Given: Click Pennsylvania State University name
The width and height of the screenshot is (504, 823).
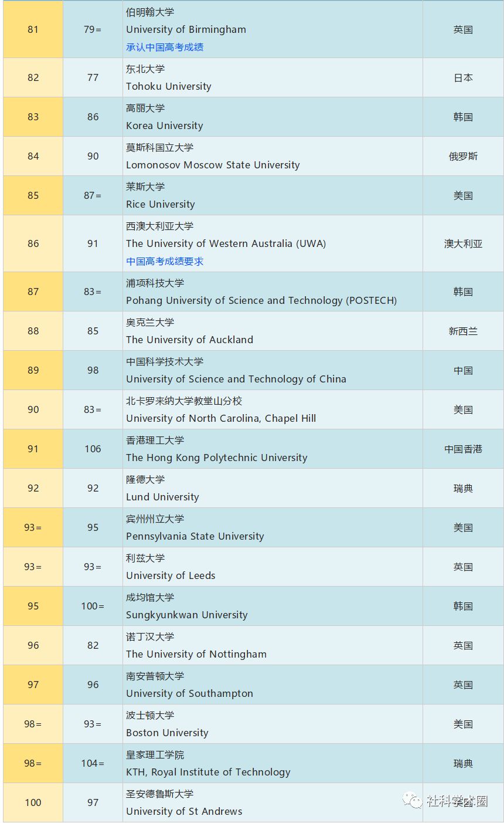Looking at the screenshot, I should pos(195,536).
